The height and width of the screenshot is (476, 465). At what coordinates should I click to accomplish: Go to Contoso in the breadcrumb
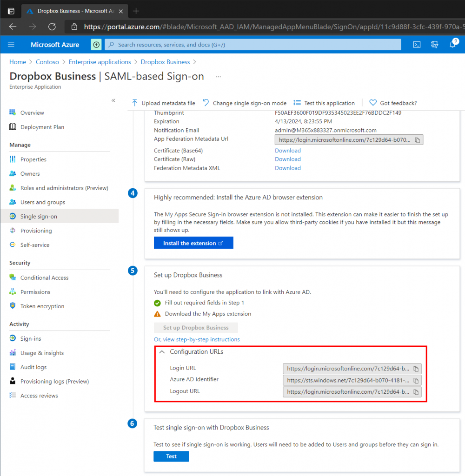pos(47,62)
